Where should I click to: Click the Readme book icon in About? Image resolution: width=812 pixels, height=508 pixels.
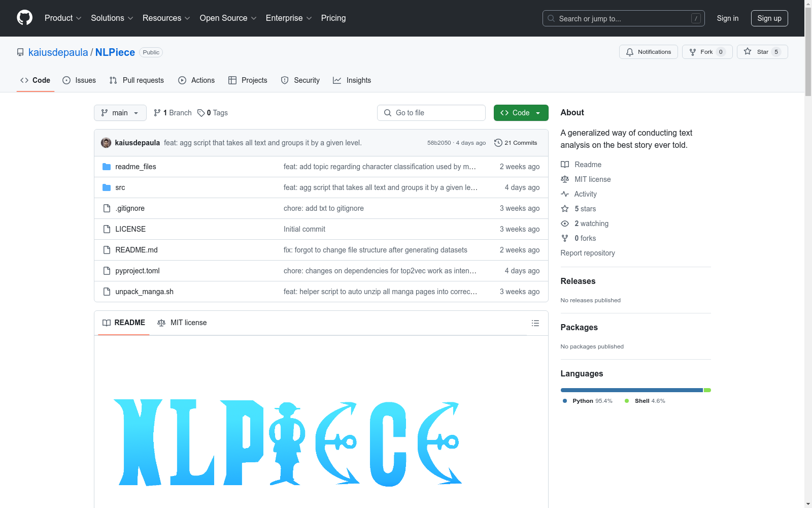(565, 165)
